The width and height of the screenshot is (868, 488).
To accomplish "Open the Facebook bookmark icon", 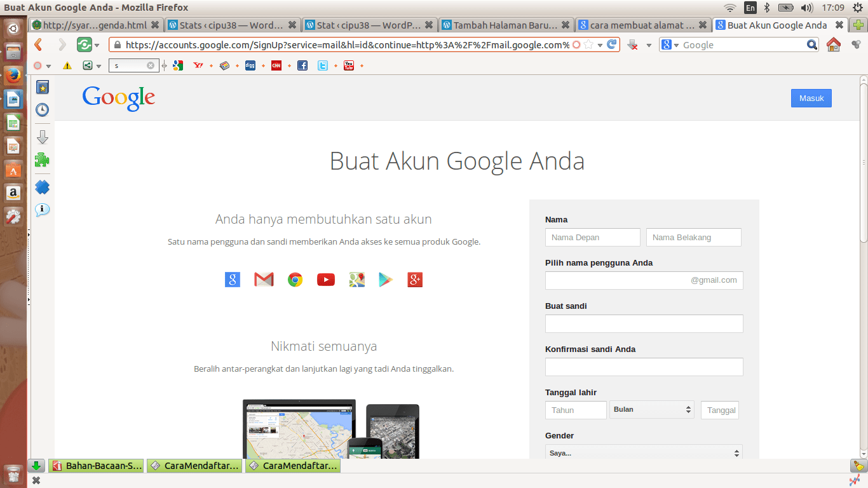I will 302,65.
